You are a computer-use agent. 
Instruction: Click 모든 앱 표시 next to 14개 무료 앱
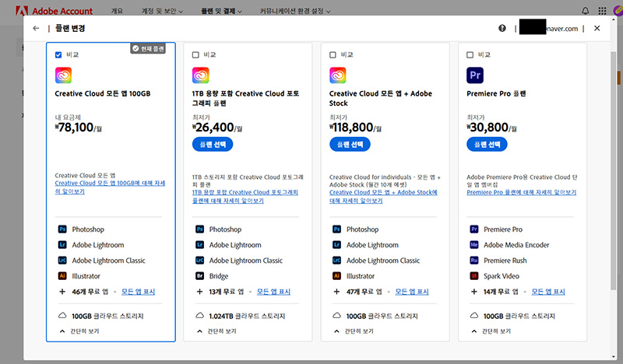[548, 292]
